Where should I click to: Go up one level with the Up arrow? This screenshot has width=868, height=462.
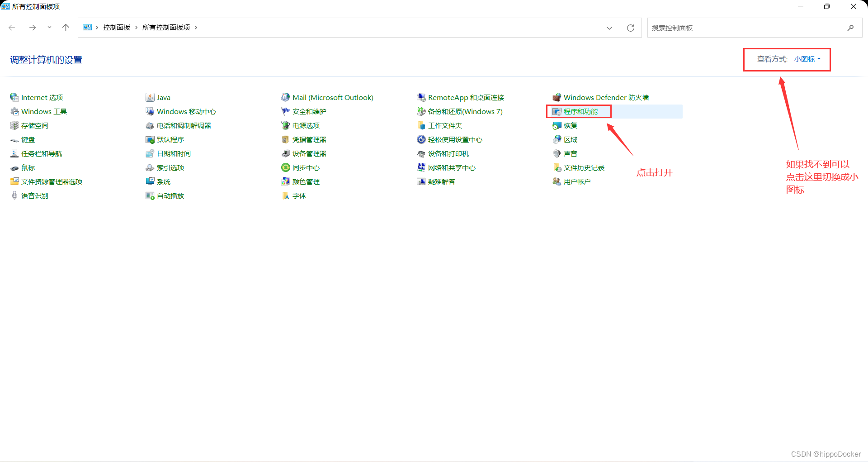click(x=66, y=28)
